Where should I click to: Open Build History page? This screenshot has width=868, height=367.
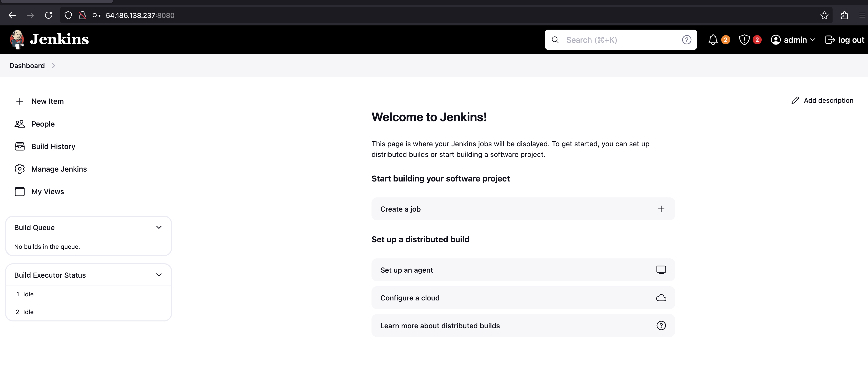[x=53, y=146]
